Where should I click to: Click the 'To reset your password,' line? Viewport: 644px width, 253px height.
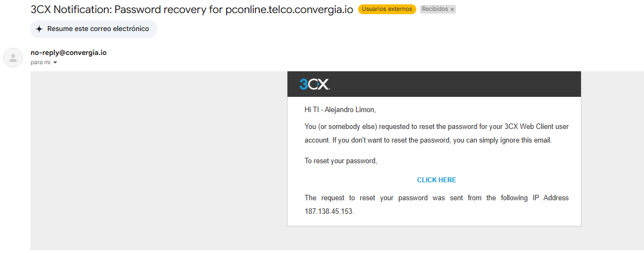(341, 161)
